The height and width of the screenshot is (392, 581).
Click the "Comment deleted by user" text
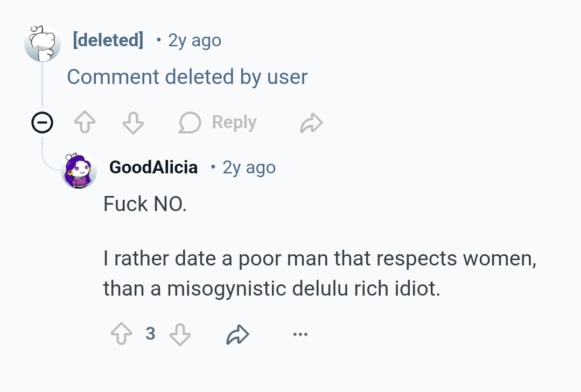click(187, 77)
